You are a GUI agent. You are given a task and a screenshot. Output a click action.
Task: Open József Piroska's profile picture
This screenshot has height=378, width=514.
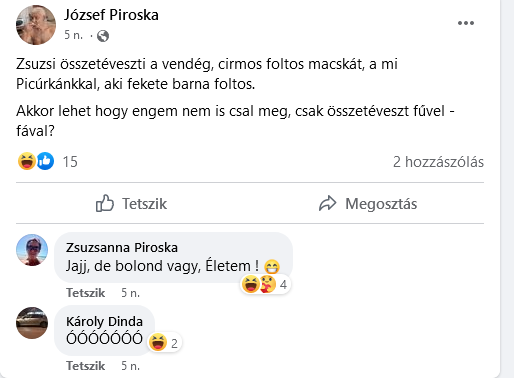click(x=36, y=25)
